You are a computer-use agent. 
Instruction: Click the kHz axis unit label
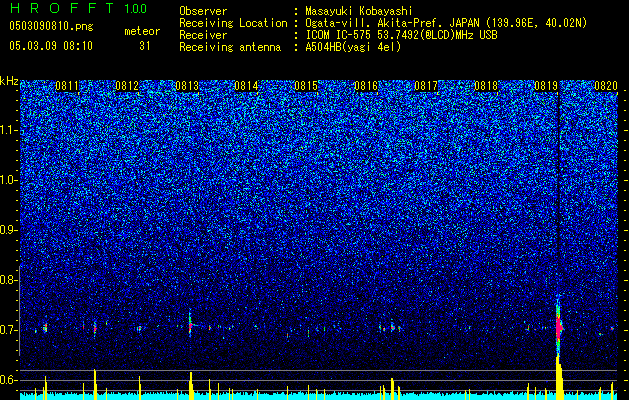pyautogui.click(x=9, y=81)
